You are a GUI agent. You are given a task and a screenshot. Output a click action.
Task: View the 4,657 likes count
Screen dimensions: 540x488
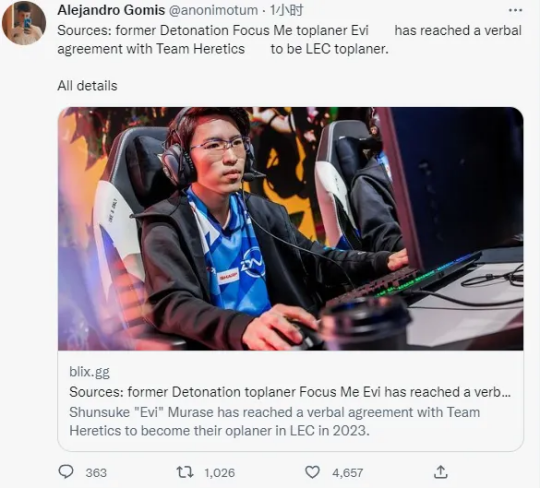coord(348,473)
